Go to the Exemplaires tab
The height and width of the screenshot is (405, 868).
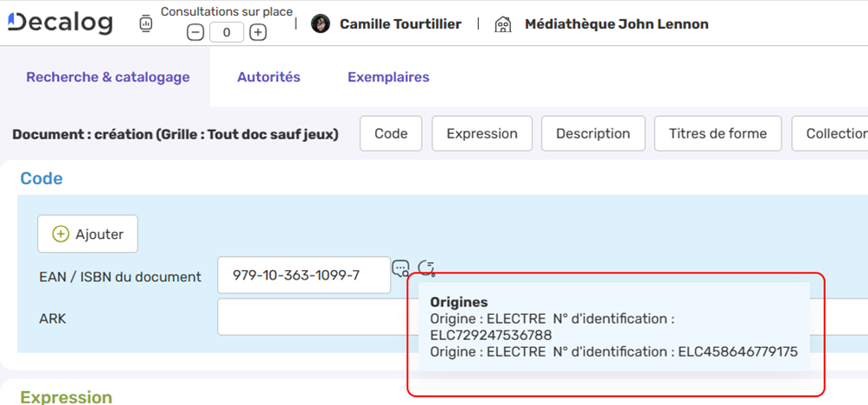[388, 77]
